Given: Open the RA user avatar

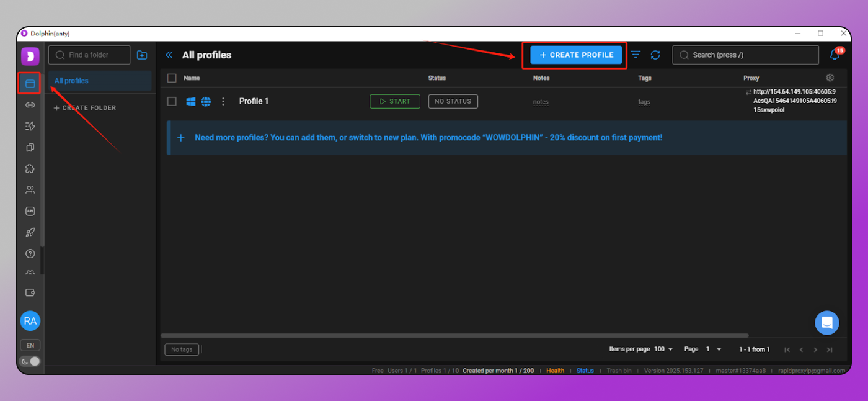Looking at the screenshot, I should coord(30,321).
